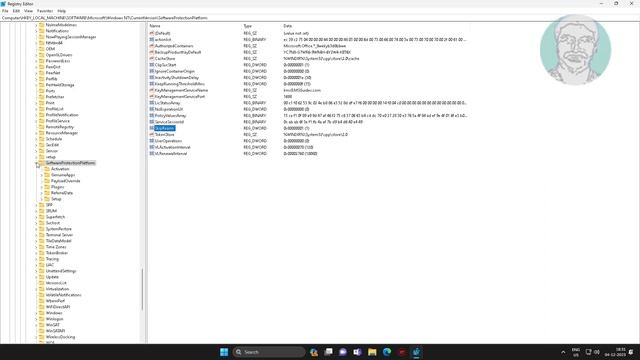
Task: Open the Windows Start menu
Action: 224,352
